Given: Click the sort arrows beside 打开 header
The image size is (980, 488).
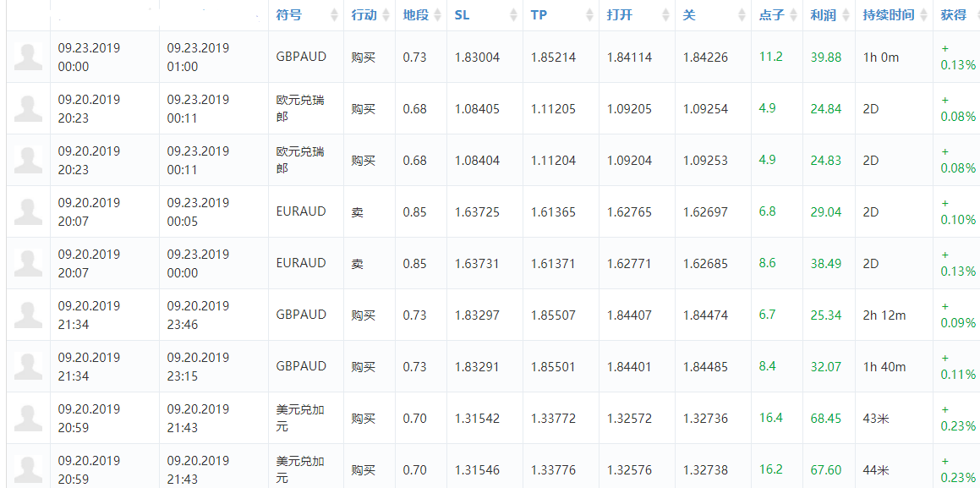Looking at the screenshot, I should (x=666, y=15).
